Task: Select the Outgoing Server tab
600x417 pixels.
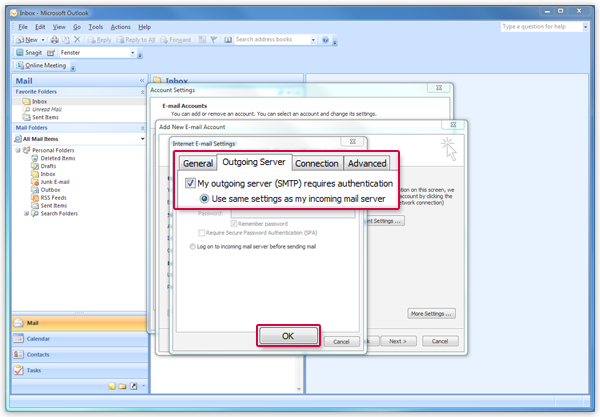Action: click(x=254, y=162)
